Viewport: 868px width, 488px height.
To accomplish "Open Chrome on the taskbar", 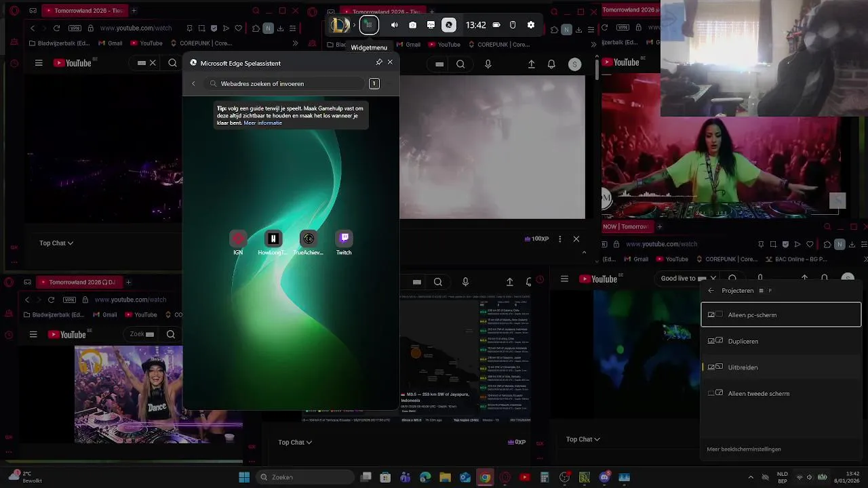I will [x=485, y=477].
